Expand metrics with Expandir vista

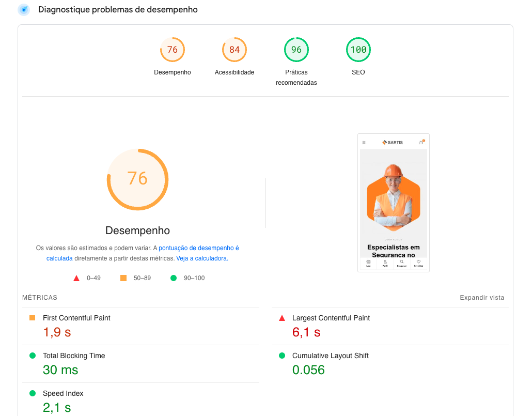coord(482,297)
